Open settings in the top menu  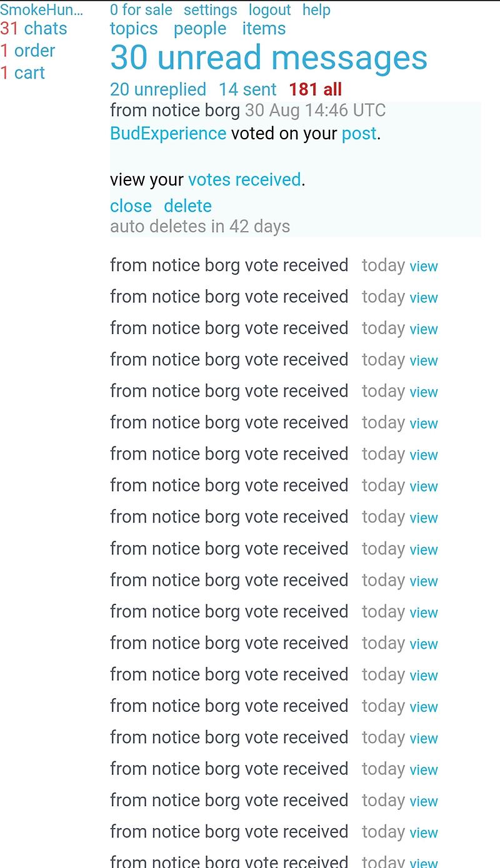[x=210, y=10]
